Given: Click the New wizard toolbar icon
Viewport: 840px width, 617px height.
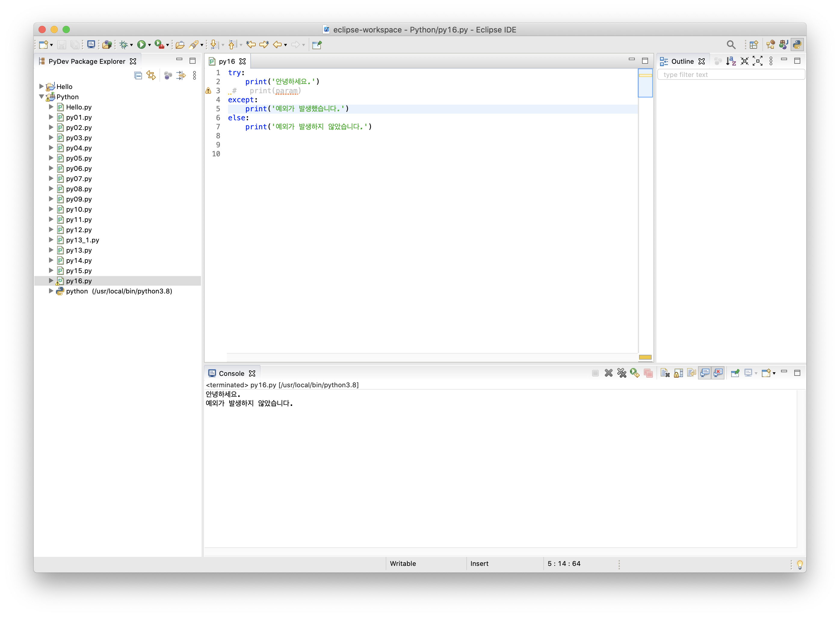Looking at the screenshot, I should coord(43,45).
